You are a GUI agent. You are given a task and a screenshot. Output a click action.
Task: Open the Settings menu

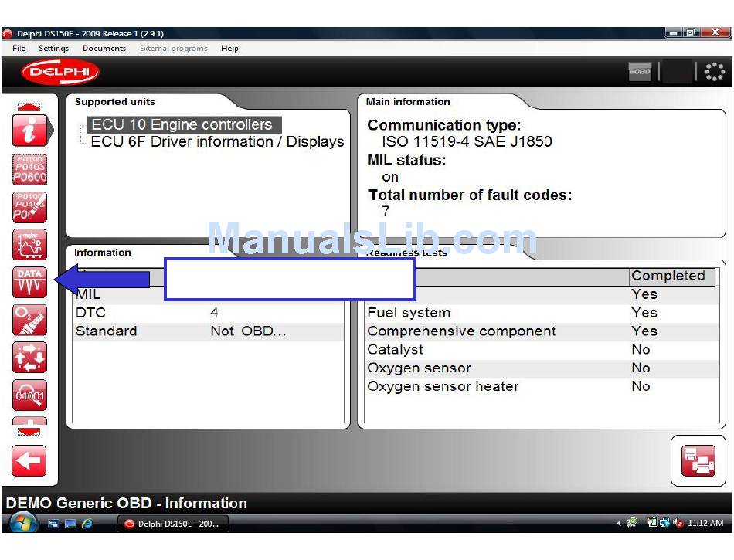[53, 48]
